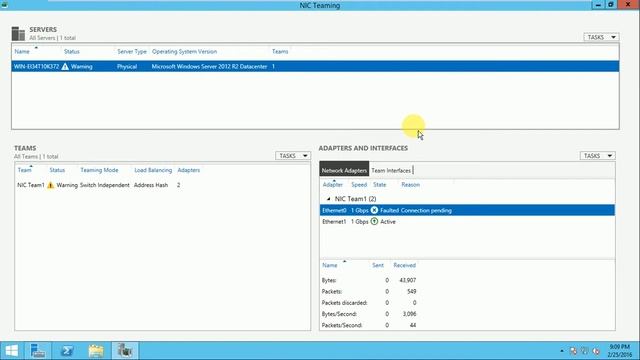
Task: Launch PowerShell from the taskbar
Action: point(67,351)
